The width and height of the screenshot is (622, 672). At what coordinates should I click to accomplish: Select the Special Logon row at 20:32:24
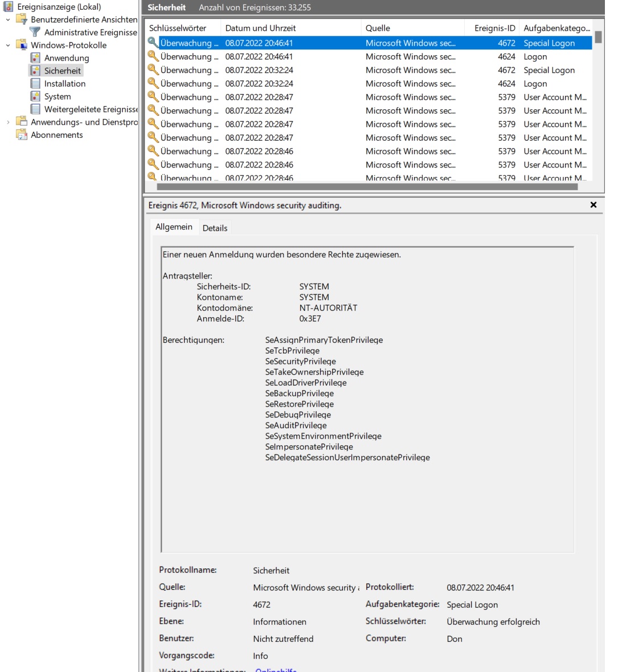tap(369, 70)
